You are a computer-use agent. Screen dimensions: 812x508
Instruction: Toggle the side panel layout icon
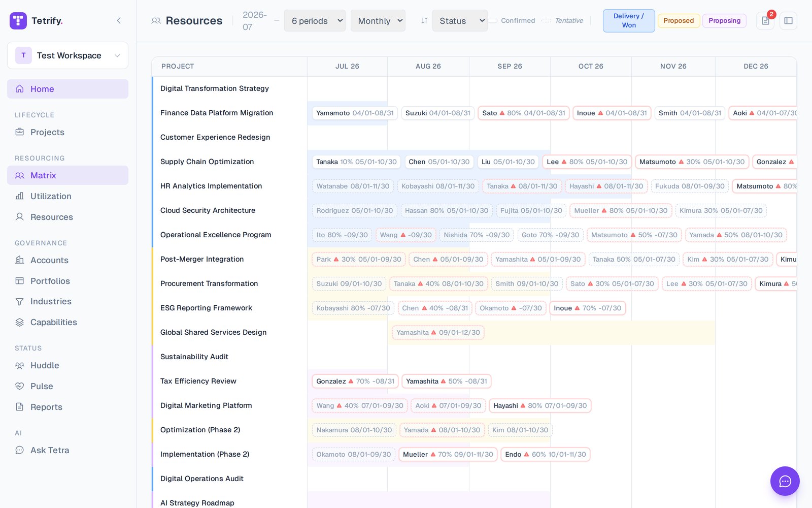pos(788,21)
